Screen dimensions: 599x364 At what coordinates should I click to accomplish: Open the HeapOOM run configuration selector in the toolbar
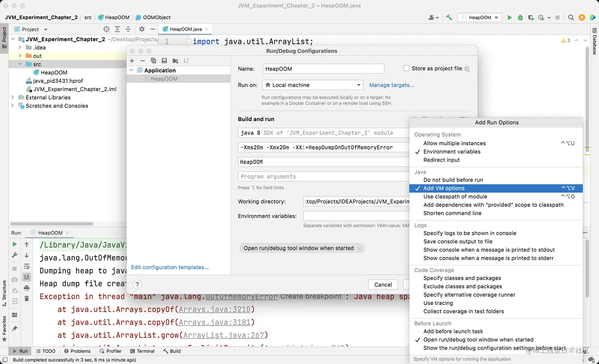pos(479,17)
